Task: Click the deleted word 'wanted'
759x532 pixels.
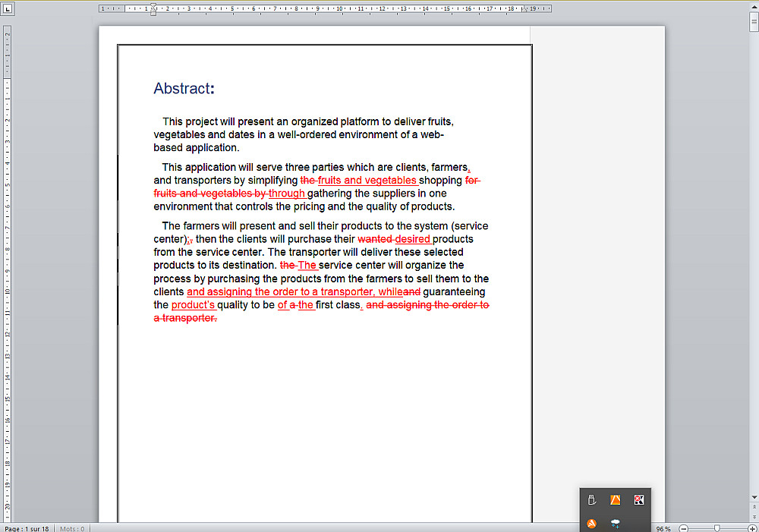Action: tap(375, 238)
